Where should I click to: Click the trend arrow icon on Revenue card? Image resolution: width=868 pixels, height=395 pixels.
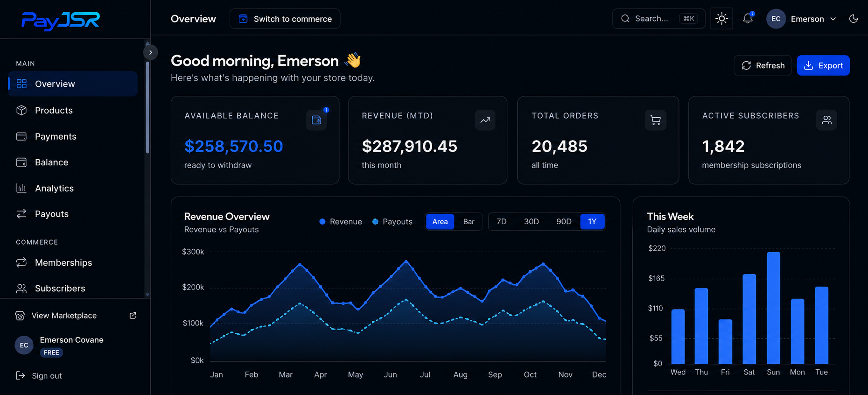(485, 120)
